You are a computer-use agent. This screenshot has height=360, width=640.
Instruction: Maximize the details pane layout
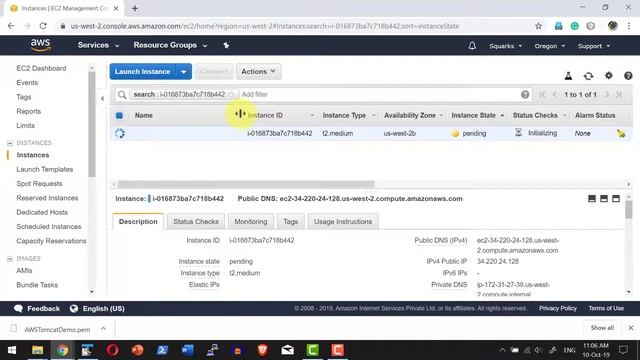coord(616,199)
